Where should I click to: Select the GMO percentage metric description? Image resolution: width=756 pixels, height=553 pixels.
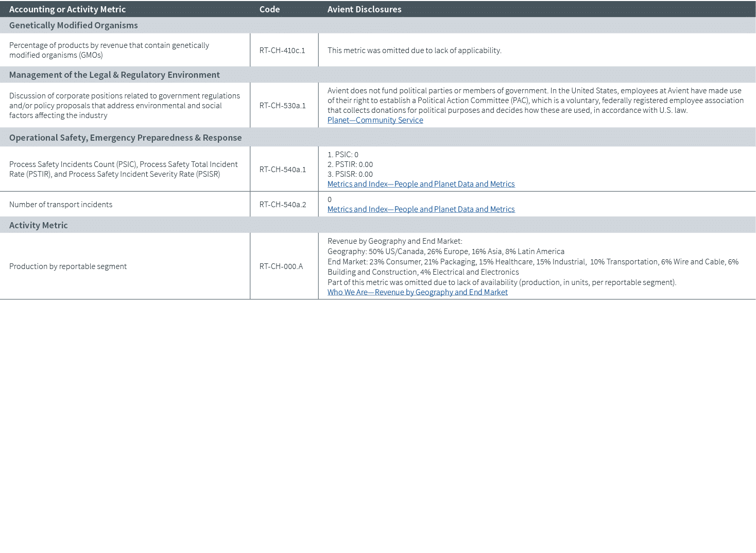[109, 50]
